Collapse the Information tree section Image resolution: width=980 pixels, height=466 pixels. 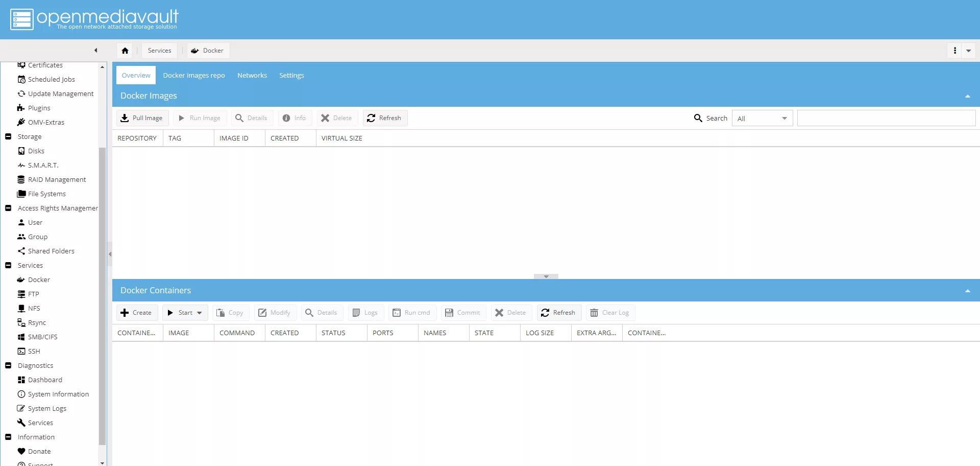(x=8, y=437)
